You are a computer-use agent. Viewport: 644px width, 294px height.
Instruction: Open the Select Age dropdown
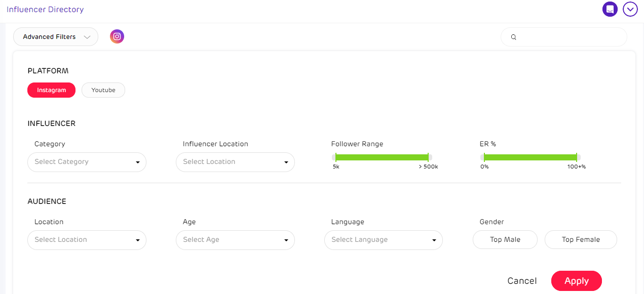235,240
